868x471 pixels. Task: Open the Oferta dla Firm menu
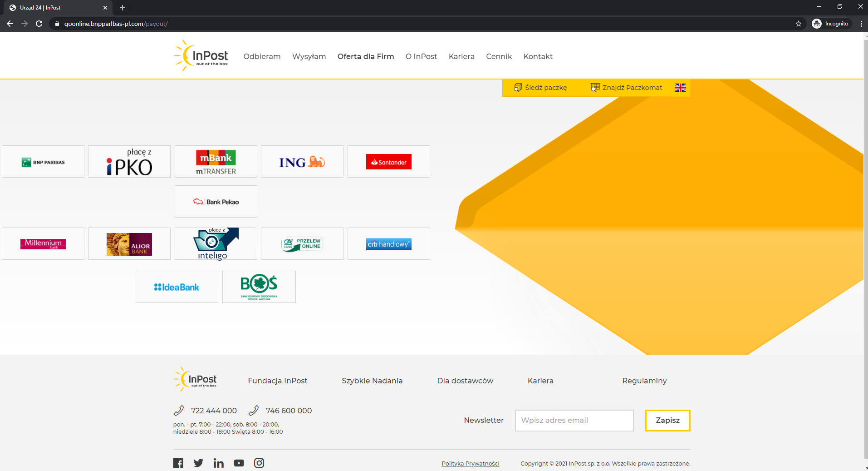click(x=365, y=56)
